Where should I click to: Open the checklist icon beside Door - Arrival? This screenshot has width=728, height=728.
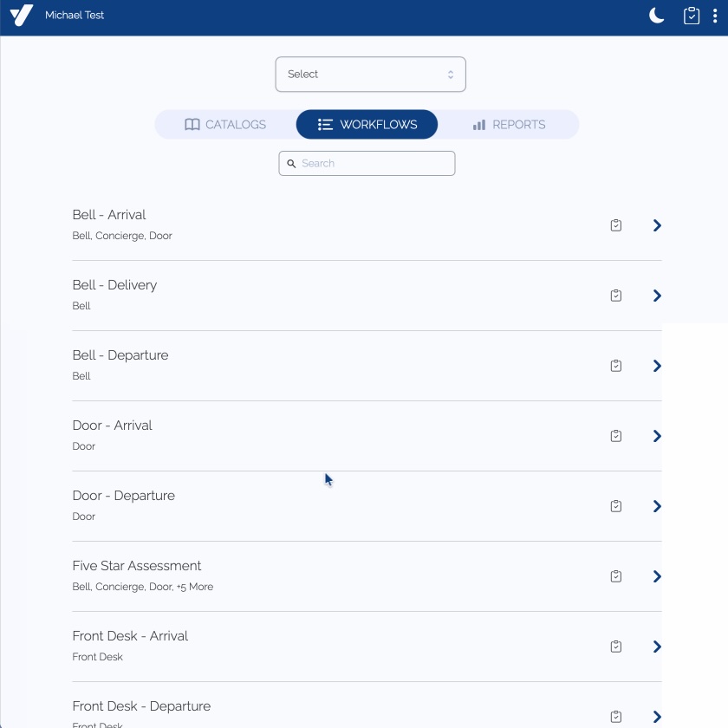point(616,435)
